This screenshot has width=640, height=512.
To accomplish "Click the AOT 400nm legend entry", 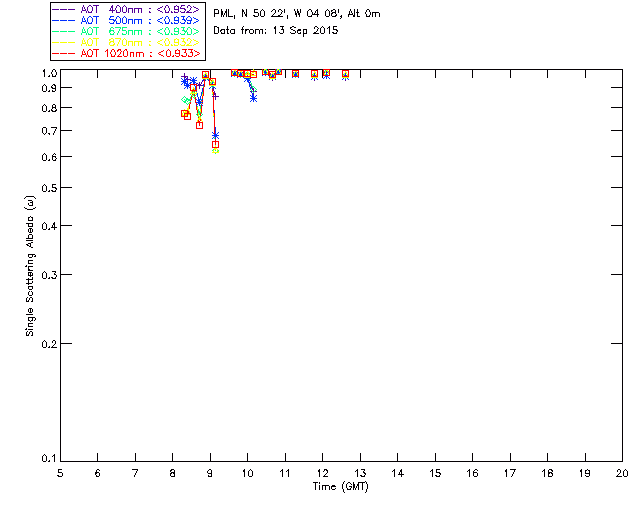I will (127, 9).
